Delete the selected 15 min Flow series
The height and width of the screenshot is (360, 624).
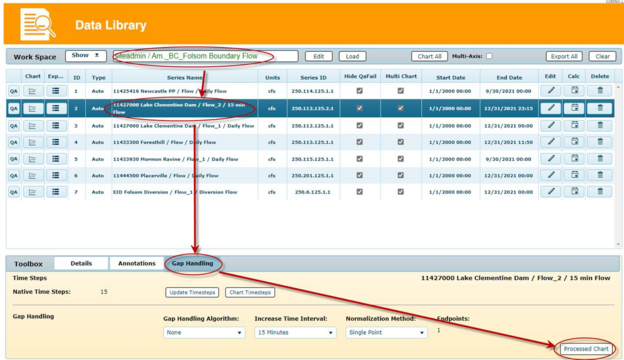600,108
